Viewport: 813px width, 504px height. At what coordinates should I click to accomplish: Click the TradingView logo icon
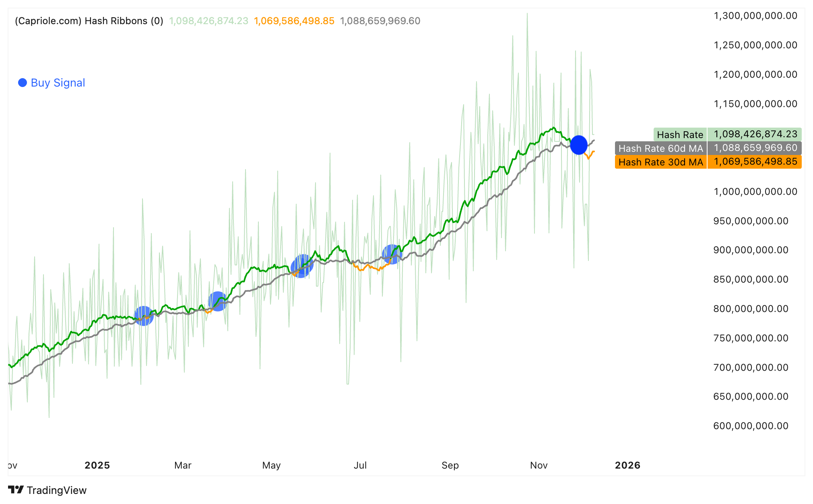click(16, 490)
